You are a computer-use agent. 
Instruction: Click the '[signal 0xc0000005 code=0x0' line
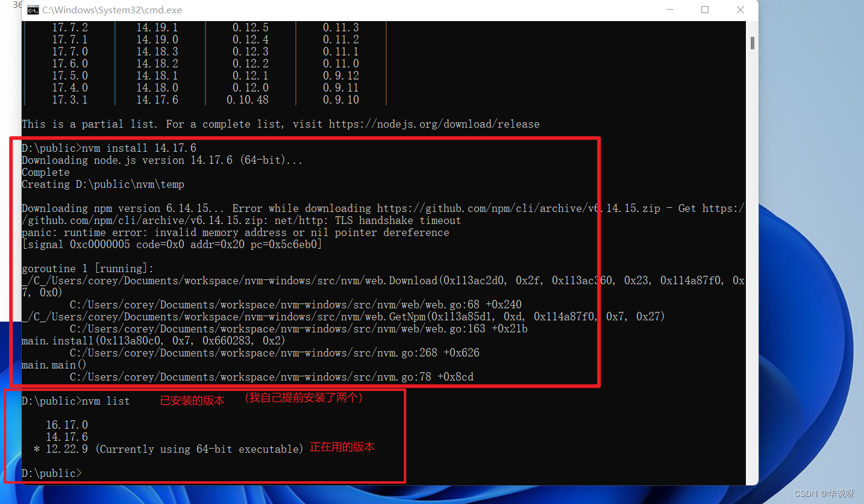(172, 244)
